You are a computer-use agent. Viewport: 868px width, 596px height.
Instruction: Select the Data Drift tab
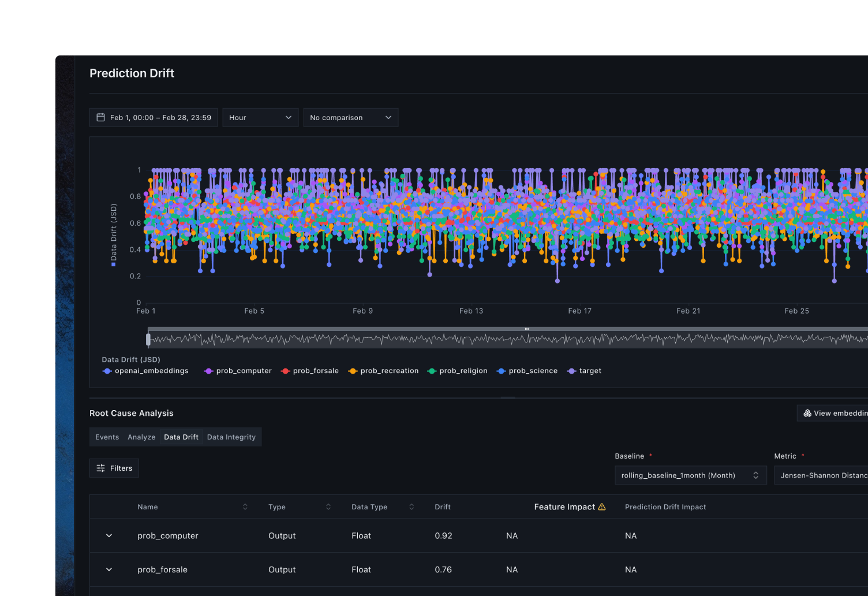click(181, 437)
